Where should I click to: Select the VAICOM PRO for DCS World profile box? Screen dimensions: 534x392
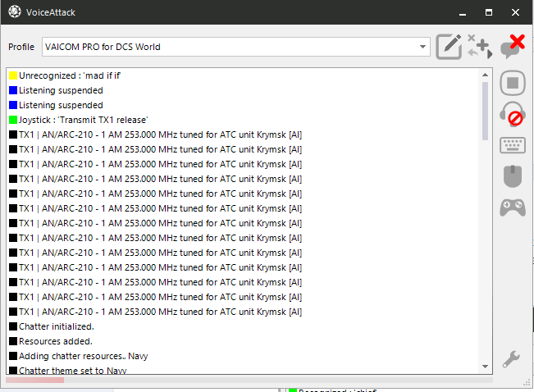point(236,47)
